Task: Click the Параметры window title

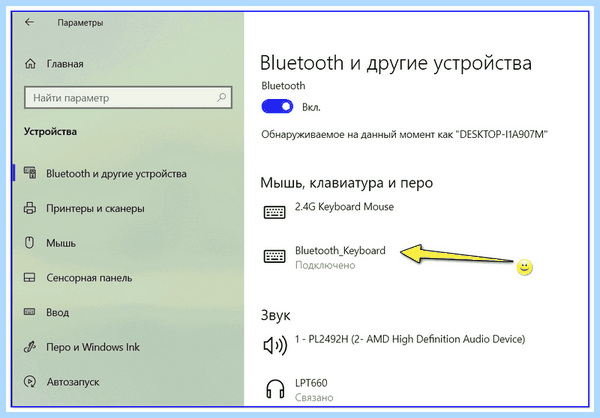Action: pos(80,23)
